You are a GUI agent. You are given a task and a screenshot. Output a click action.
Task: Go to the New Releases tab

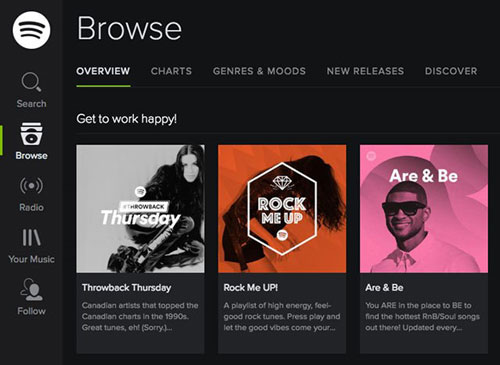(365, 71)
